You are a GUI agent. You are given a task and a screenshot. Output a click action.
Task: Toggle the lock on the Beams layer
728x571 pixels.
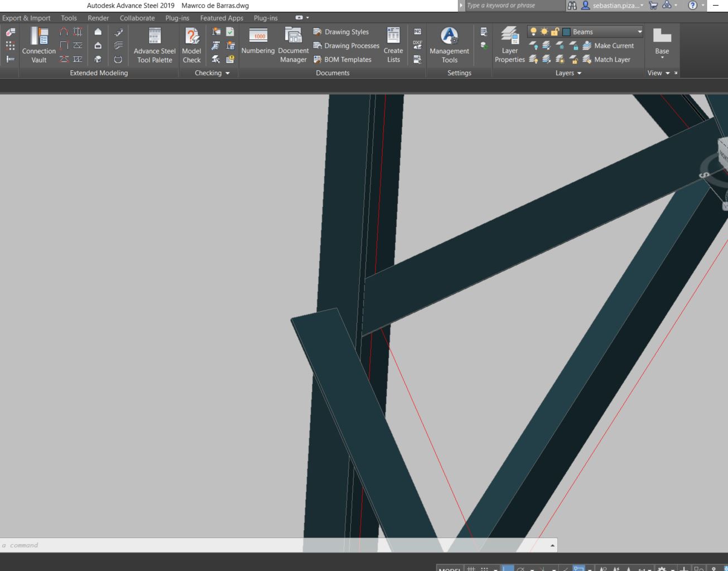click(553, 31)
